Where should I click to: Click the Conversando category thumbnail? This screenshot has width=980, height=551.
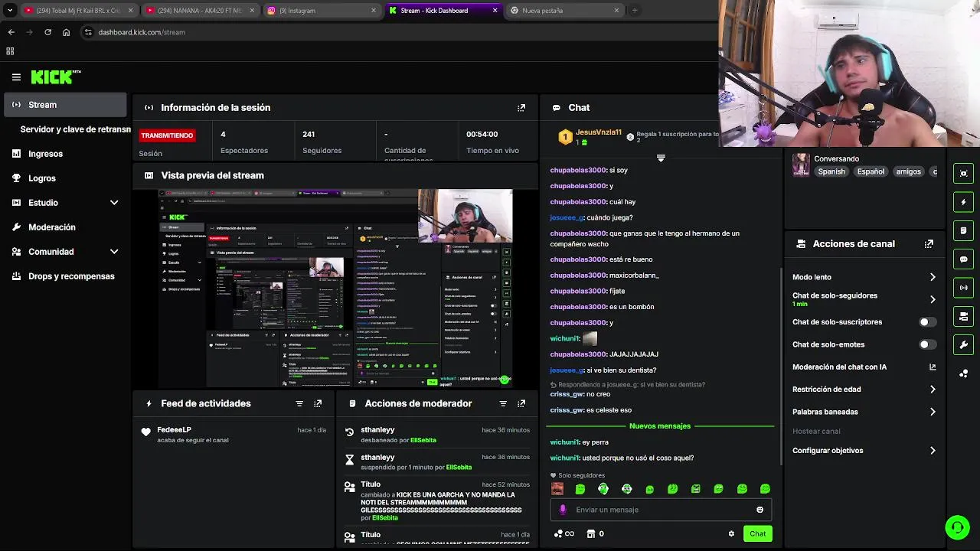coord(801,165)
